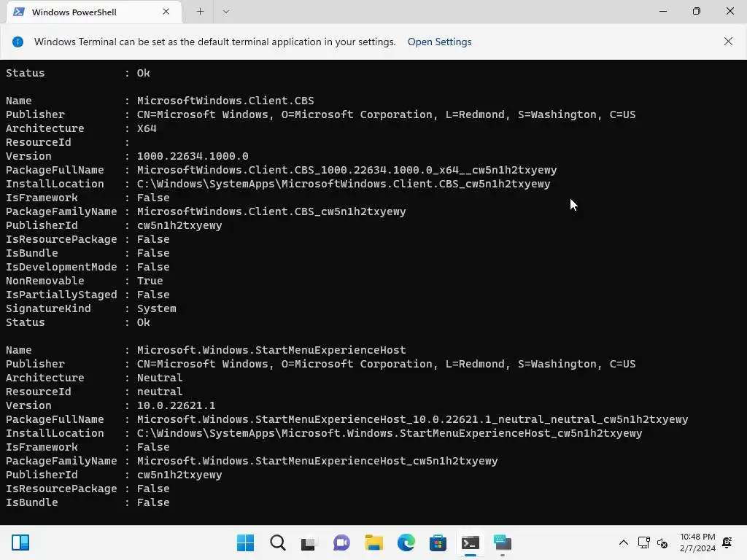Click Architecture value Neutral
Screen dimensions: 747x560
[160, 378]
